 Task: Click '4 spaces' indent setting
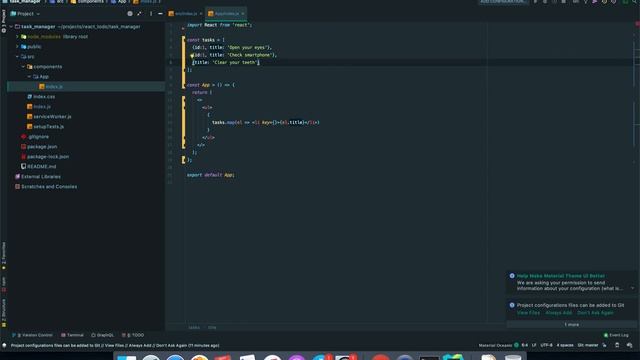pyautogui.click(x=565, y=345)
